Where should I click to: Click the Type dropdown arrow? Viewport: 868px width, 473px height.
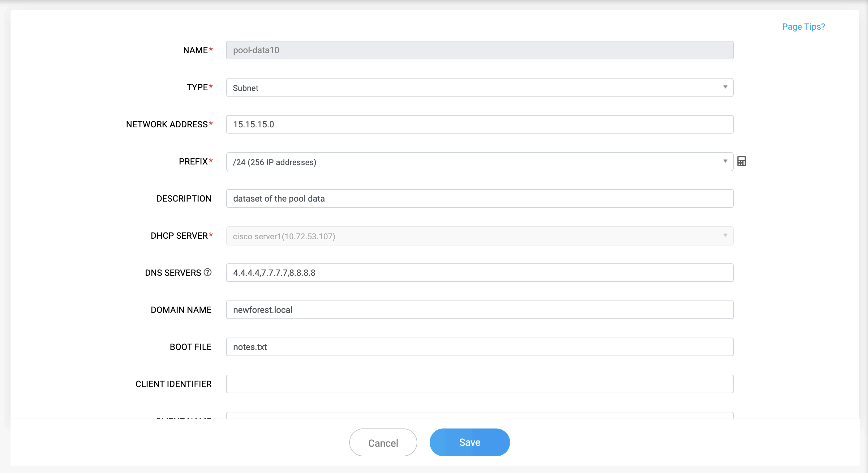click(x=725, y=87)
